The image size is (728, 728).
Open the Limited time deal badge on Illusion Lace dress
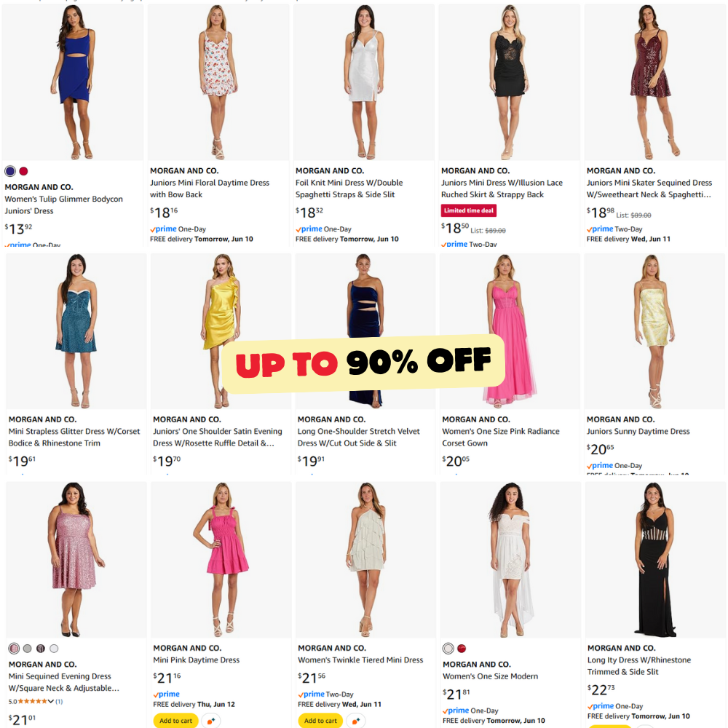[468, 210]
